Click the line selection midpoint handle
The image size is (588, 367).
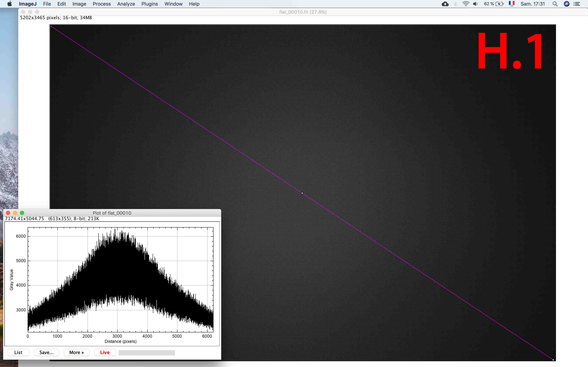pyautogui.click(x=302, y=193)
